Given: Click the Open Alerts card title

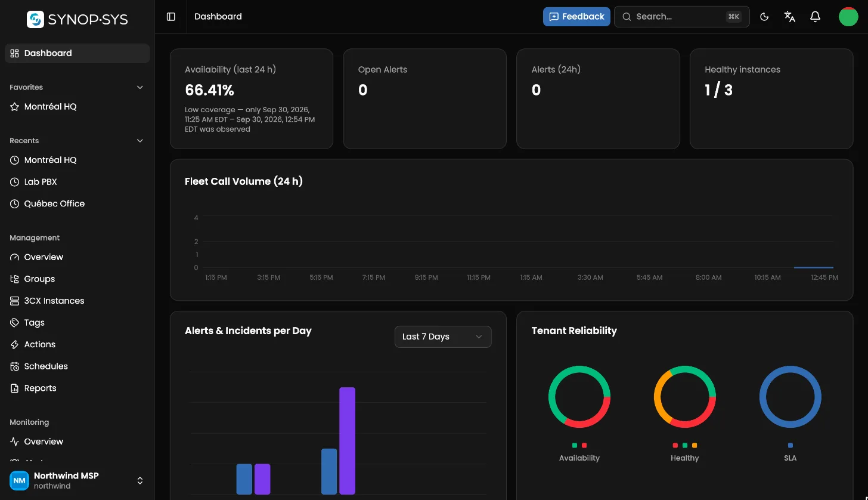Looking at the screenshot, I should coord(383,70).
